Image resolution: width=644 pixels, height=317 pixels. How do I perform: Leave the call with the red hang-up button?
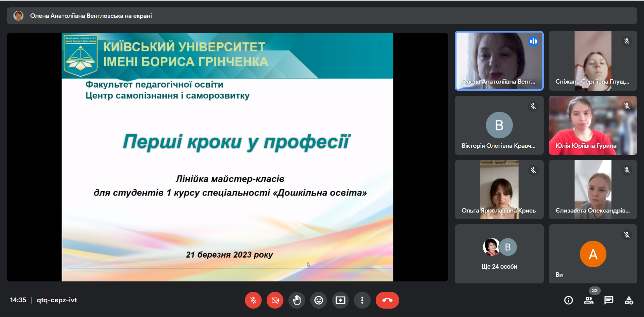pyautogui.click(x=387, y=300)
